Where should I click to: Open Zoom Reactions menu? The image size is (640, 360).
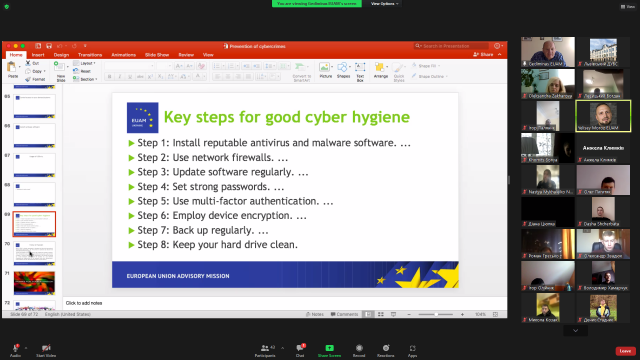[386, 350]
